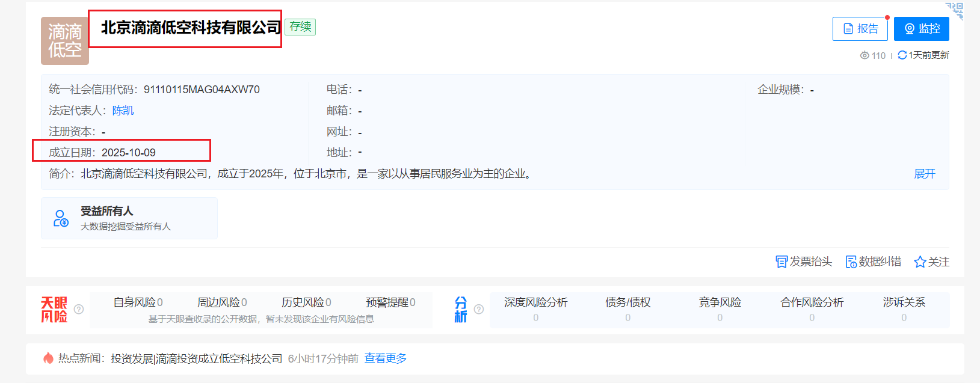Image resolution: width=980 pixels, height=383 pixels.
Task: Select the 自身风险 tab
Action: coord(138,302)
